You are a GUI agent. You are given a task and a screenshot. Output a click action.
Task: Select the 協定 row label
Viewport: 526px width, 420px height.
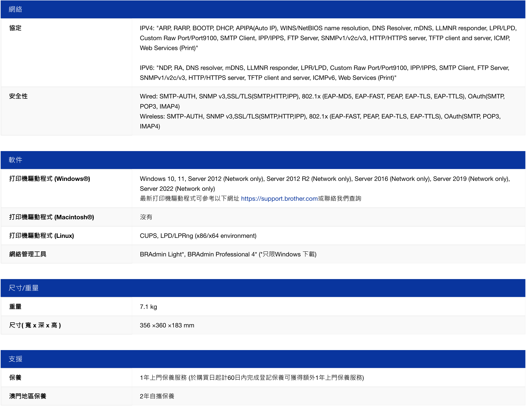click(15, 28)
